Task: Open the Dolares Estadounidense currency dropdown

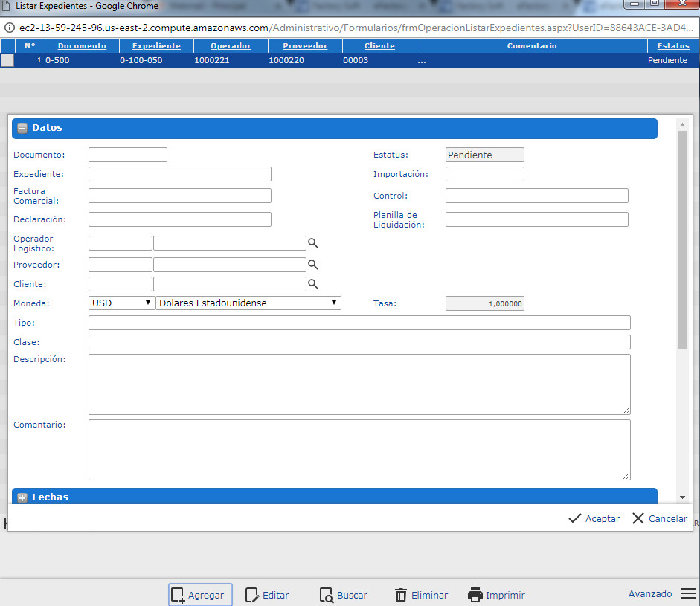Action: pos(248,303)
